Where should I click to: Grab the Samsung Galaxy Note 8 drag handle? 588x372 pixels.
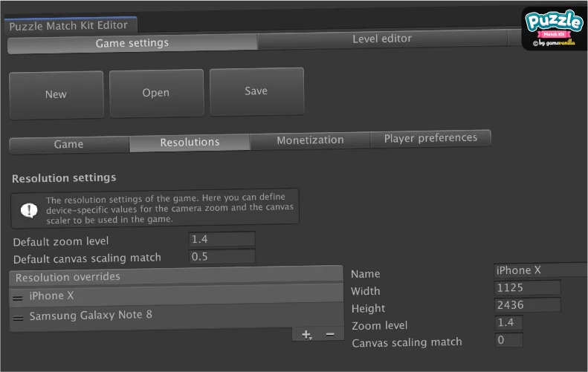click(x=18, y=319)
